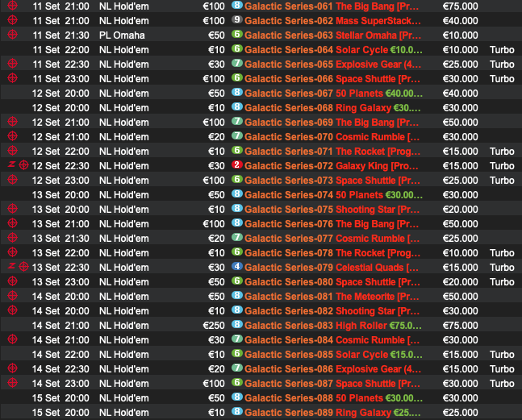Open Galactic Series-088 50 Planets tournament
This screenshot has height=420, width=522.
333,398
